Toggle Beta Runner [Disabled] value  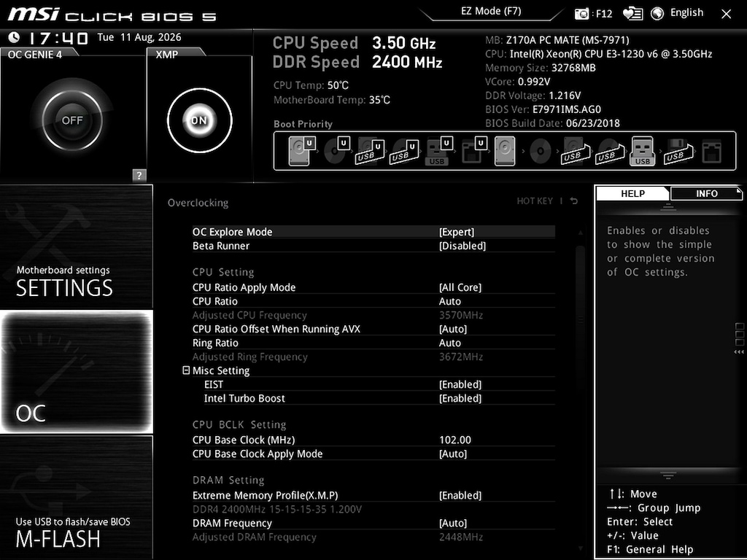(x=462, y=246)
